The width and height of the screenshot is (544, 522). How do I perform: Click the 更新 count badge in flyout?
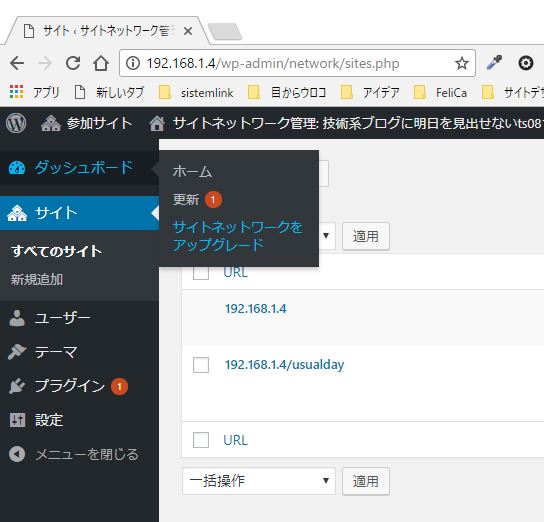click(213, 199)
